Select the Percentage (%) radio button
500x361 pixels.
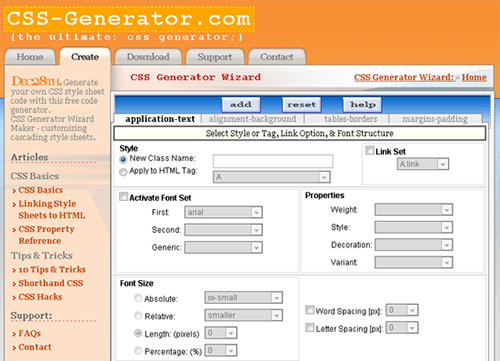pyautogui.click(x=138, y=351)
